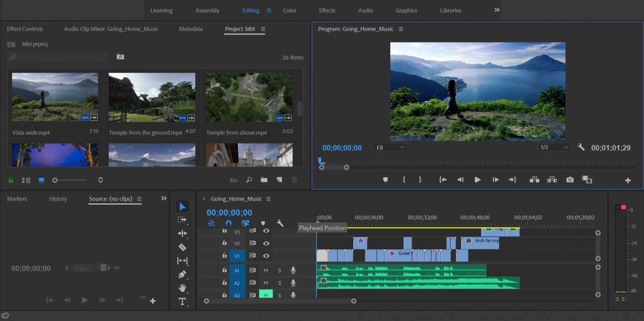Open timeline display settings wrench

pyautogui.click(x=280, y=223)
